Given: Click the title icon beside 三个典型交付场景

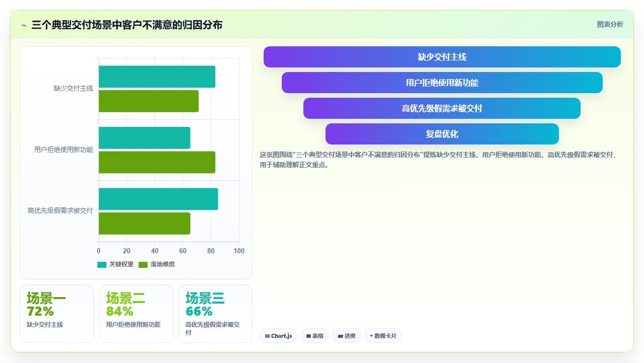Looking at the screenshot, I should click(24, 25).
